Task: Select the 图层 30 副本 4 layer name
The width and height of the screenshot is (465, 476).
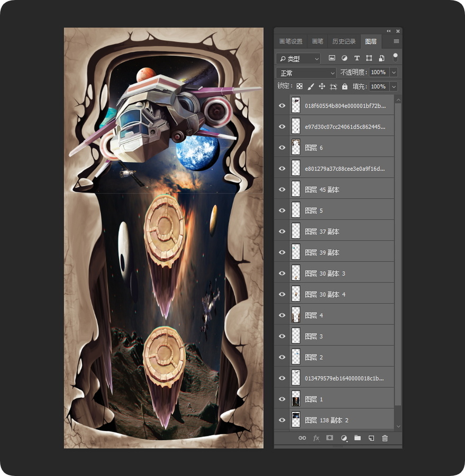Action: (x=325, y=294)
